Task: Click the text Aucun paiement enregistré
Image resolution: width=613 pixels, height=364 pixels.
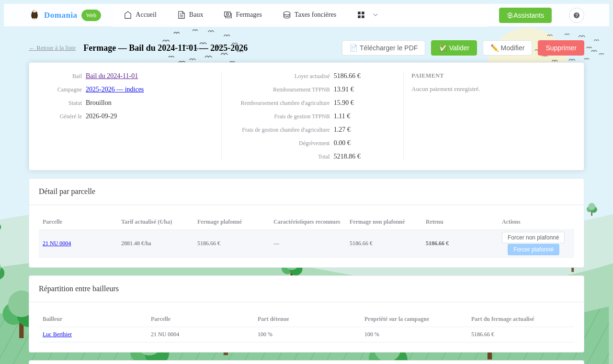Action: (x=446, y=89)
